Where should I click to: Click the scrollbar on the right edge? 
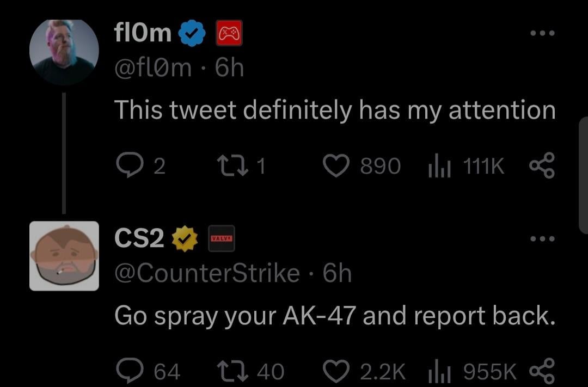583,174
